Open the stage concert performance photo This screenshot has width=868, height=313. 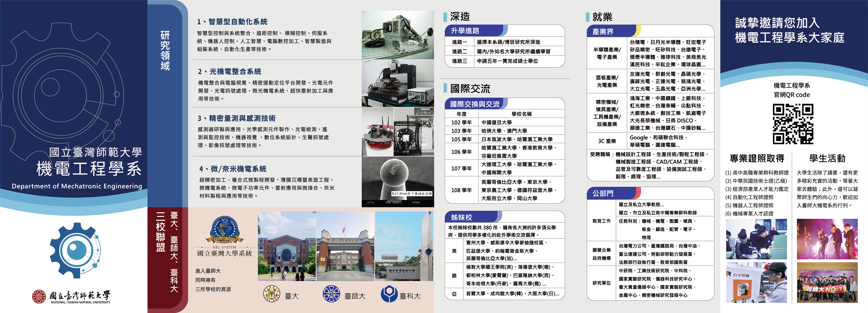click(x=827, y=239)
